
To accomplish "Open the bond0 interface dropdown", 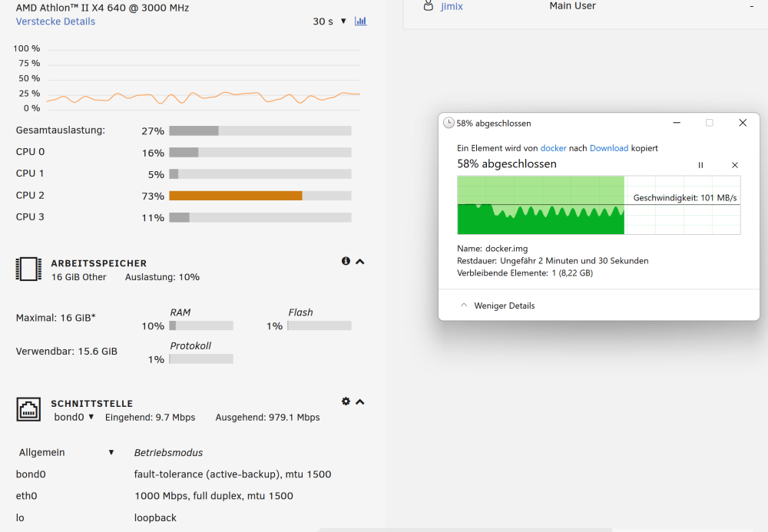I will 74,417.
